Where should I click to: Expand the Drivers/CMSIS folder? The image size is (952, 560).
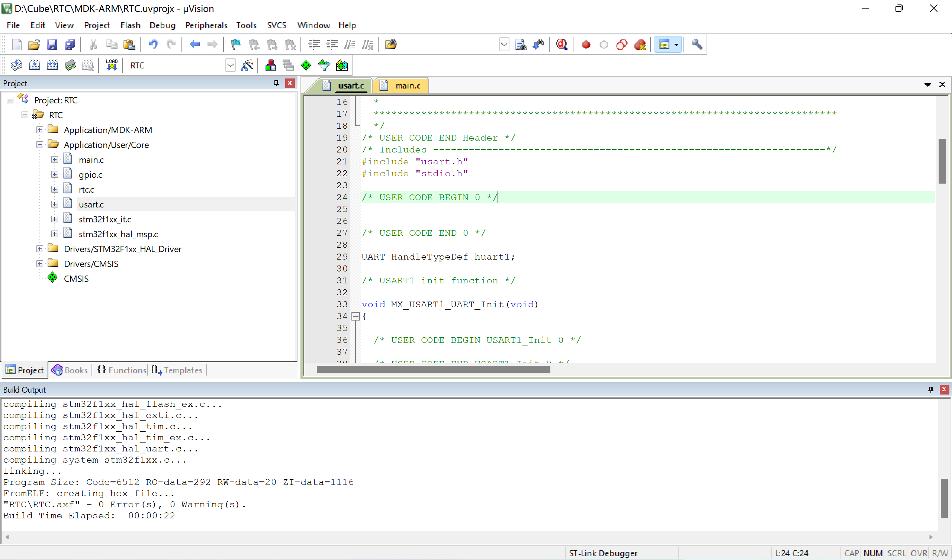click(x=40, y=264)
